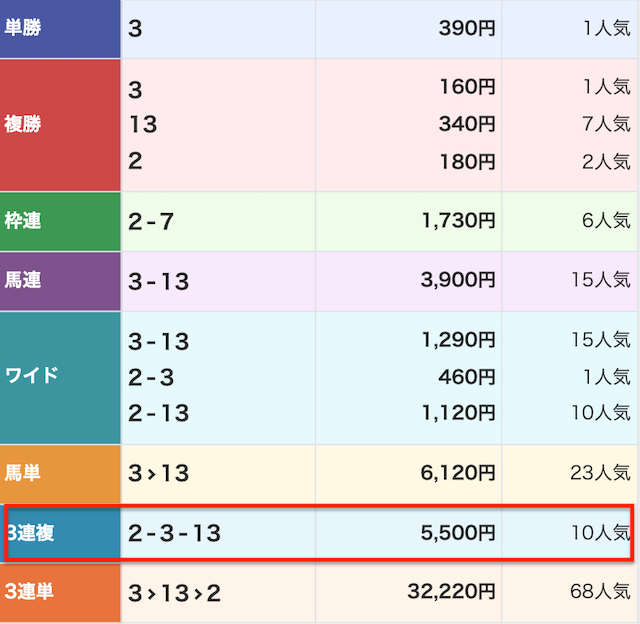Click the 32,220円 trifecta payout
The width and height of the screenshot is (640, 624).
tap(451, 593)
